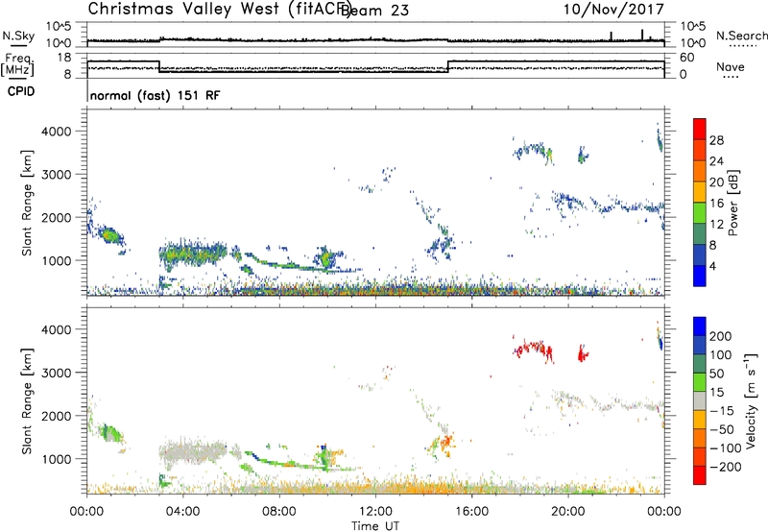The height and width of the screenshot is (532, 768).
Task: Click the red velocity echo near 3500 km
Action: pos(534,350)
